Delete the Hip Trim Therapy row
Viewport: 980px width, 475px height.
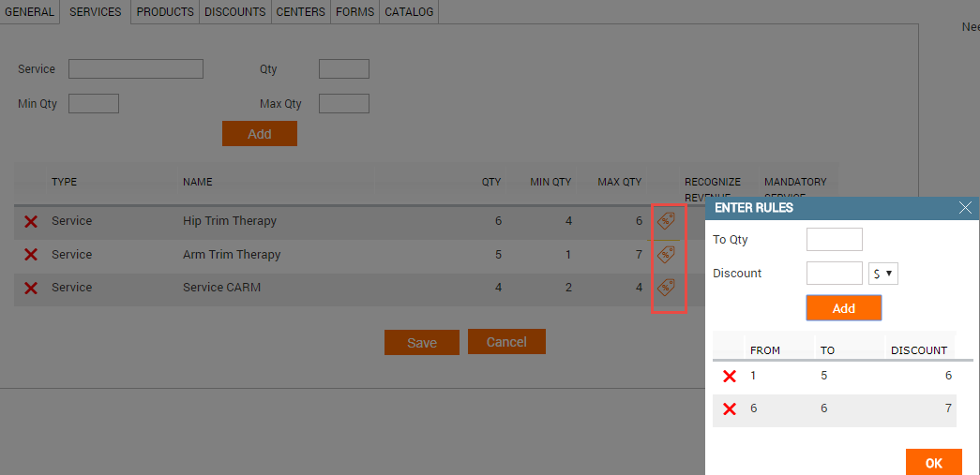point(31,222)
